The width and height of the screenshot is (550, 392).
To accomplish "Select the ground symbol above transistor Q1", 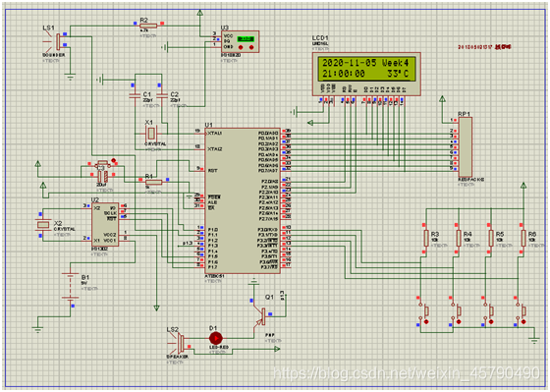I will coord(253,281).
